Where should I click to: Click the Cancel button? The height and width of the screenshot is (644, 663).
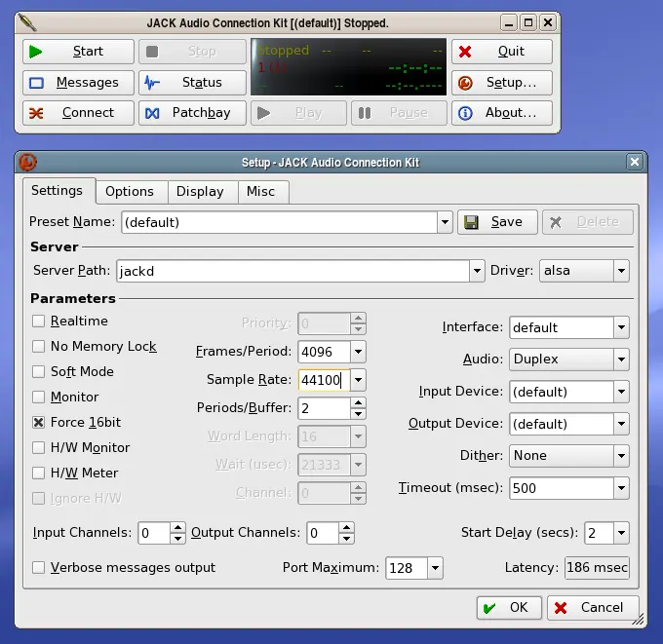(592, 608)
